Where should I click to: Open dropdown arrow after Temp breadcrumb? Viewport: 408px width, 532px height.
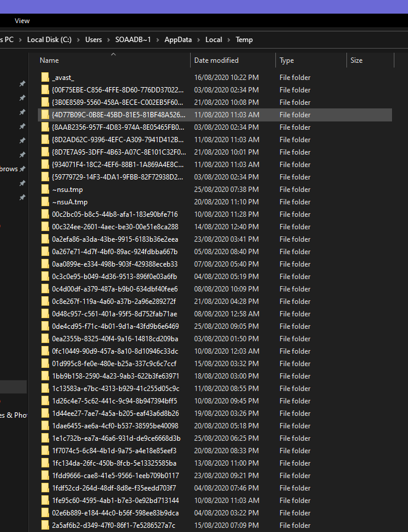tap(260, 40)
